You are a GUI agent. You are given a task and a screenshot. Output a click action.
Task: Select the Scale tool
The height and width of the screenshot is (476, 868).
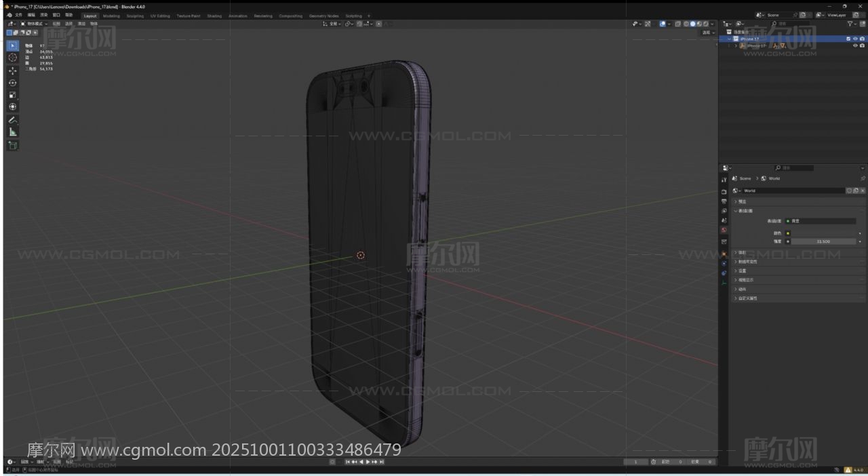point(12,95)
